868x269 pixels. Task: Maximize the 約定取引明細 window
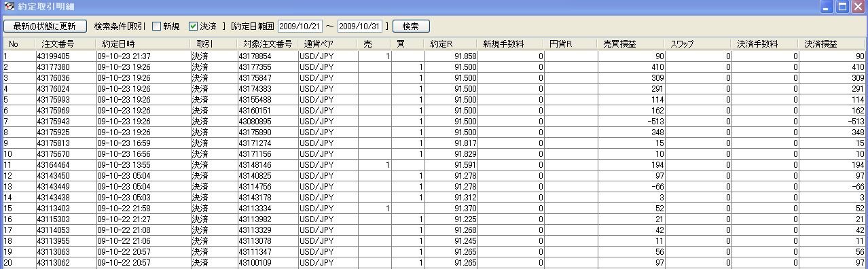point(842,7)
